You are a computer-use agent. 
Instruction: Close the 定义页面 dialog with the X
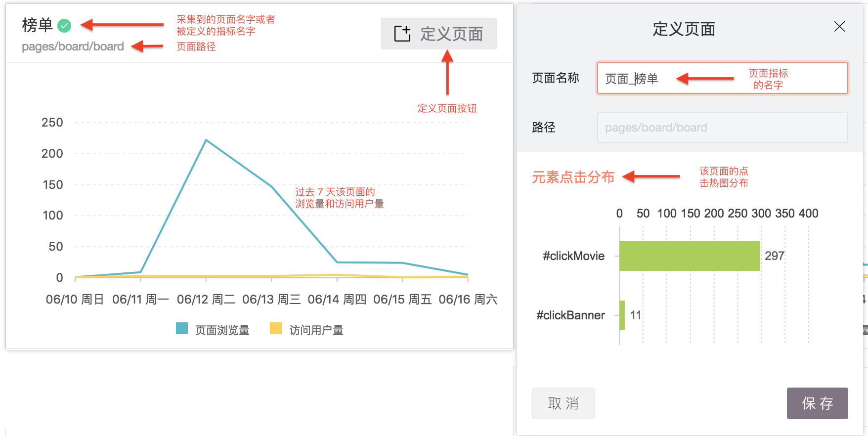coord(839,27)
